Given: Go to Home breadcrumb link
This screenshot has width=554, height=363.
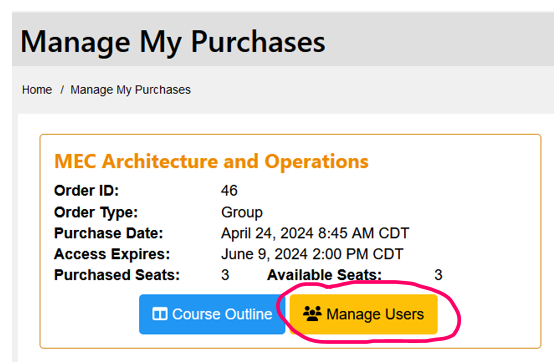Looking at the screenshot, I should pos(37,90).
